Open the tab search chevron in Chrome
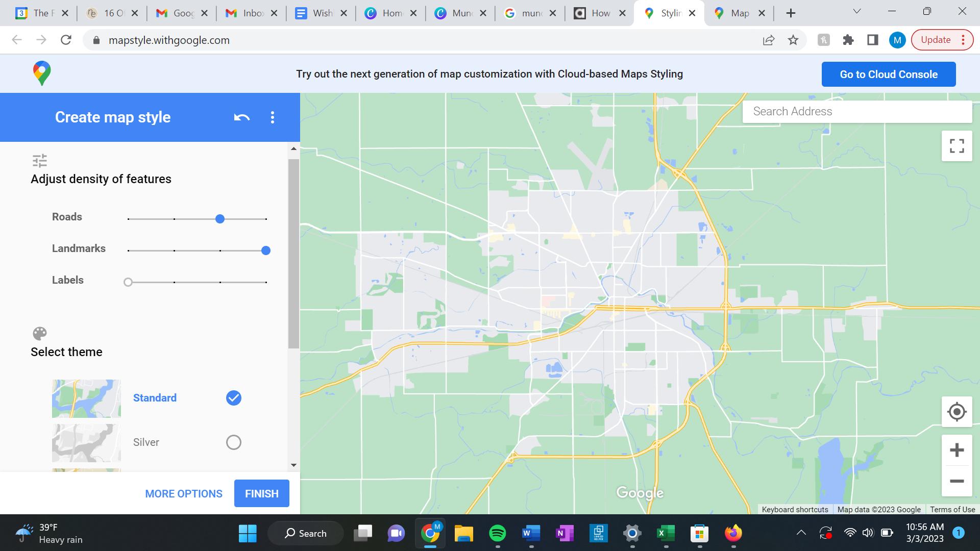This screenshot has height=551, width=980. point(857,12)
